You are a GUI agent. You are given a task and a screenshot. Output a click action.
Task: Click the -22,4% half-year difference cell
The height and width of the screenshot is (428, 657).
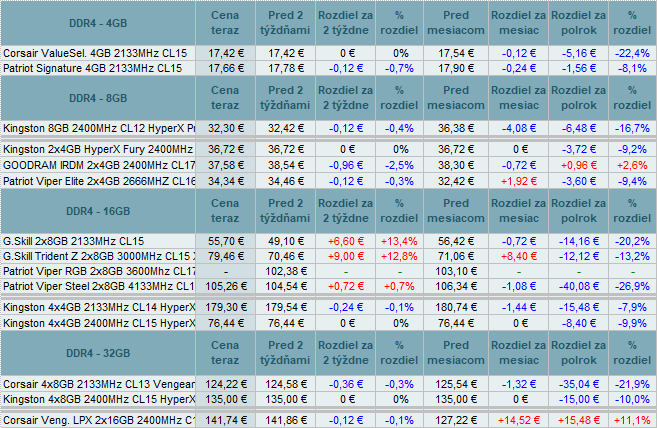coord(632,53)
